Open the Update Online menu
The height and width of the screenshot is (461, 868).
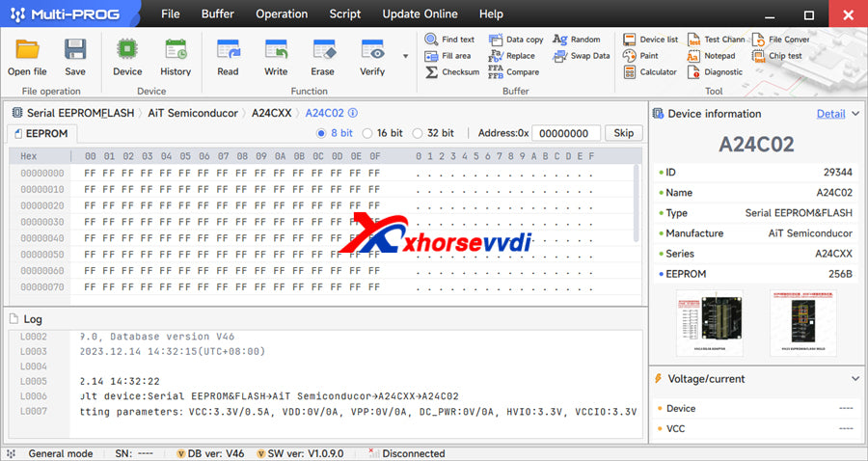[x=420, y=14]
